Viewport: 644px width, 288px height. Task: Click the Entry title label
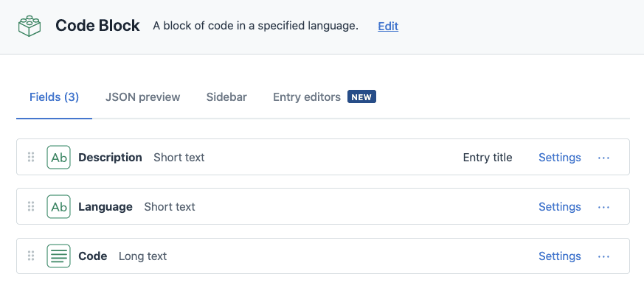coord(488,158)
